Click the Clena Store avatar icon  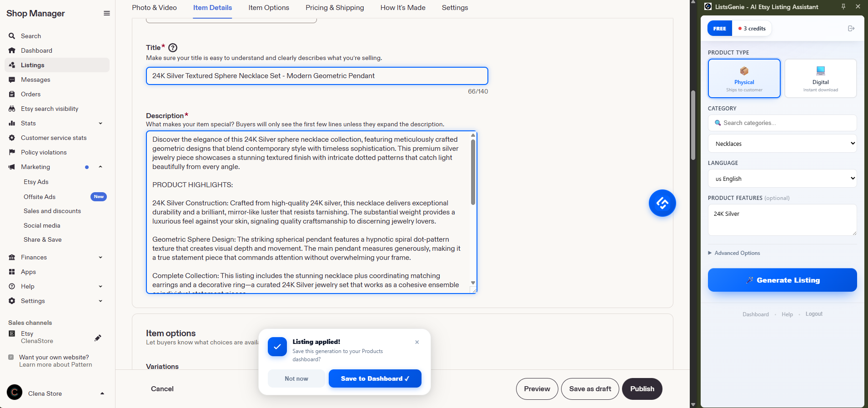pyautogui.click(x=15, y=392)
